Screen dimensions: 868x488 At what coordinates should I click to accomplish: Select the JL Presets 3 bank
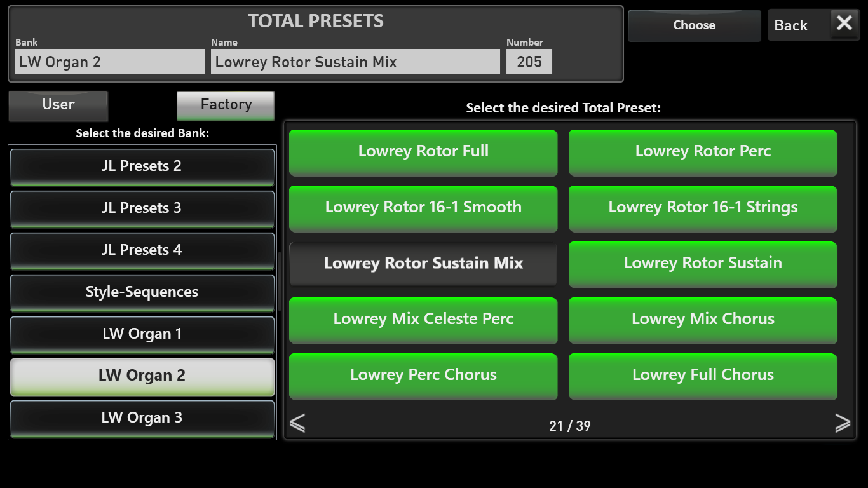[x=142, y=208]
